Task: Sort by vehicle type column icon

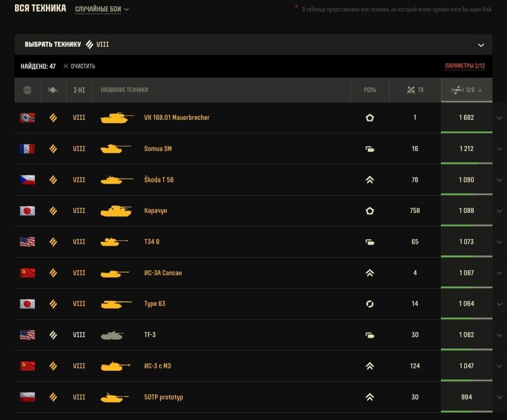Action: coord(53,90)
